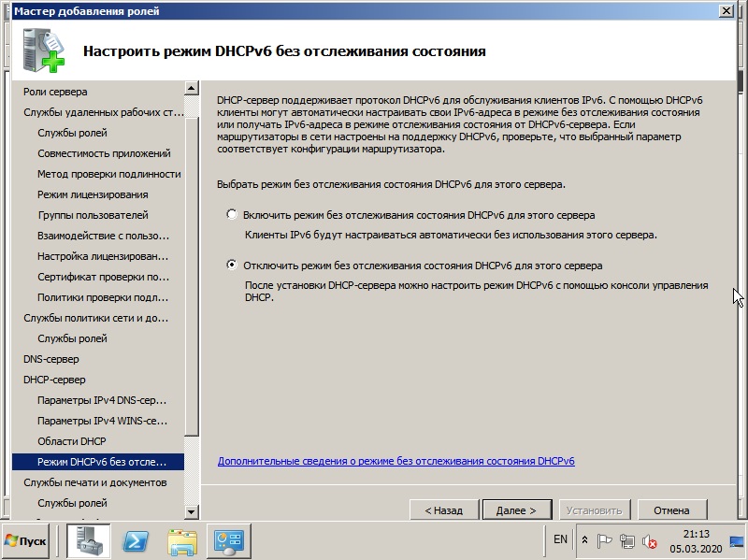Image resolution: width=748 pixels, height=560 pixels.
Task: Select Службы политики сети и до... step
Action: [96, 317]
